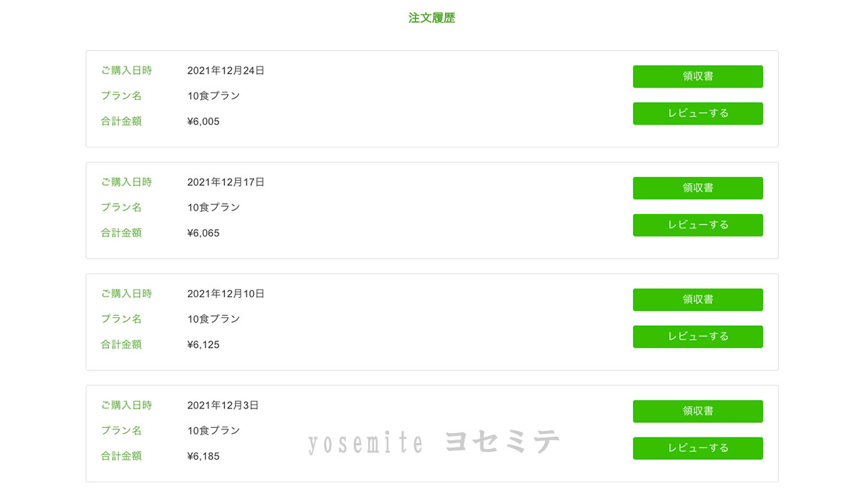Click the 注文履歴 page heading
Image resolution: width=868 pixels, height=488 pixels.
[432, 18]
